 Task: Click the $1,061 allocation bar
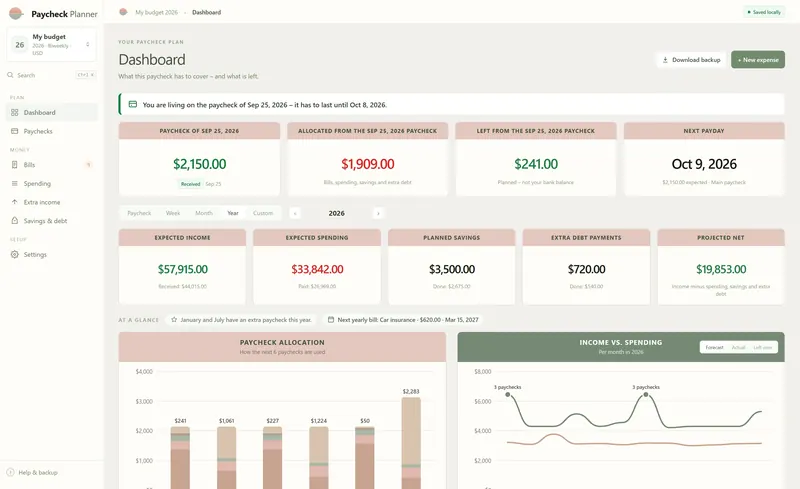coord(227,457)
